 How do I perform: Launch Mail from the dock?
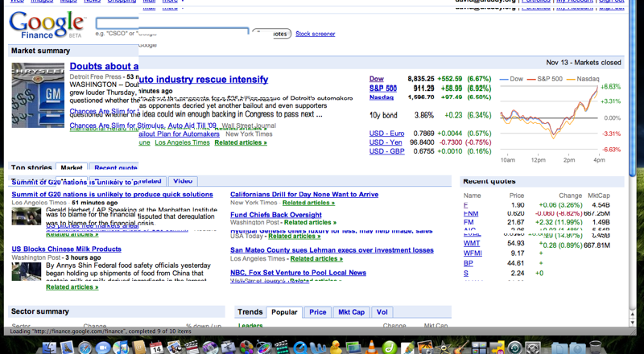(67, 348)
